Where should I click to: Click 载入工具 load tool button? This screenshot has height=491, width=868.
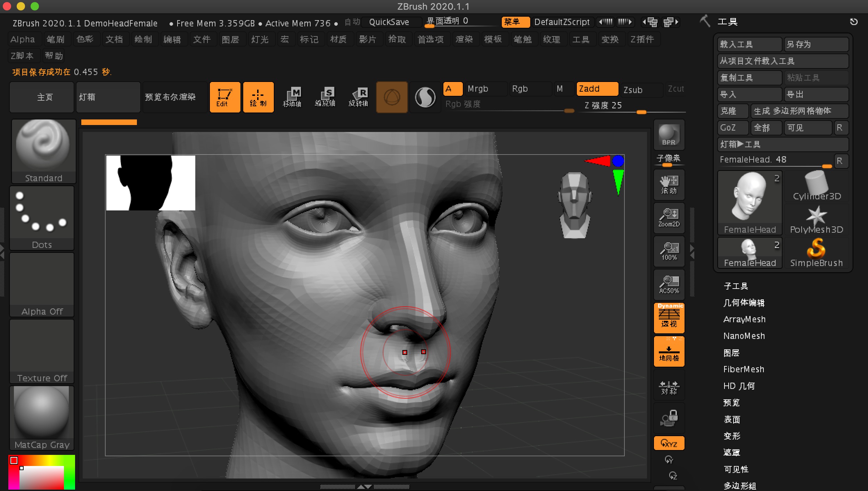[x=750, y=44]
